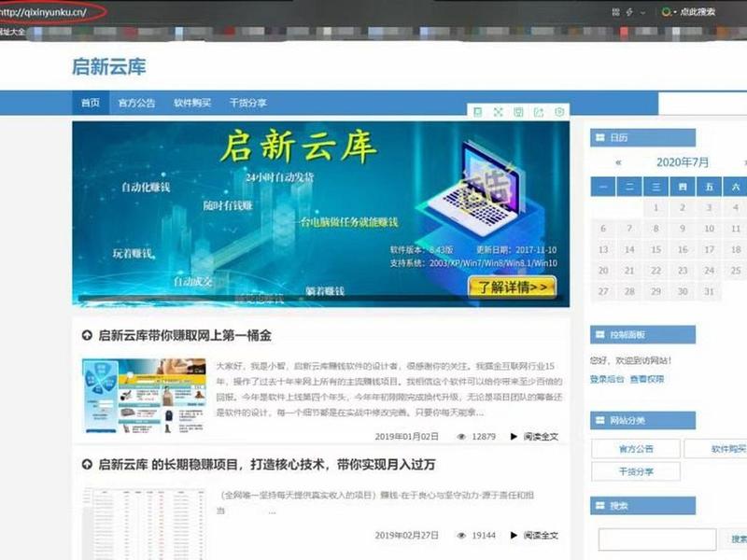Viewport: 747px width, 560px height.
Task: Click the 启新云库 site logo
Action: (108, 66)
